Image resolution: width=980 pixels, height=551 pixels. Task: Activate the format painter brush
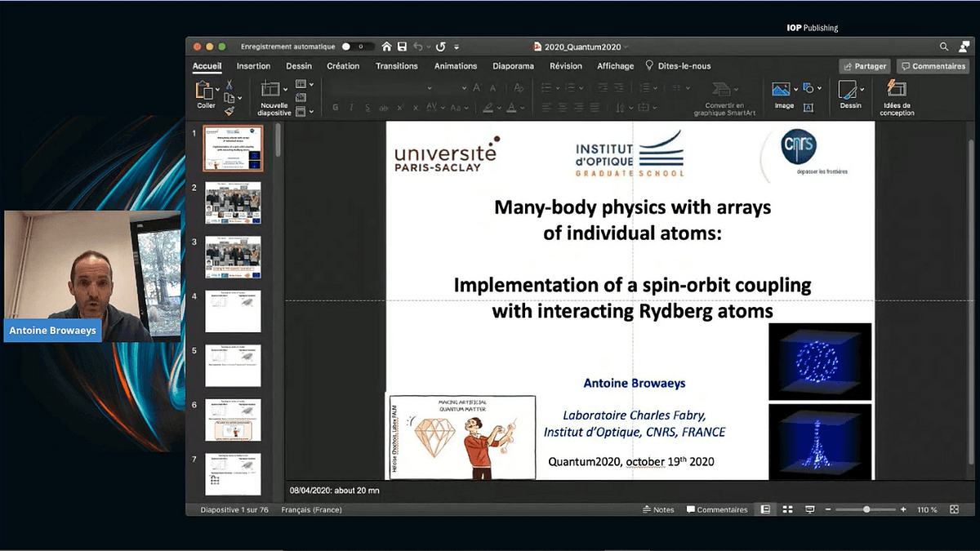pyautogui.click(x=229, y=112)
